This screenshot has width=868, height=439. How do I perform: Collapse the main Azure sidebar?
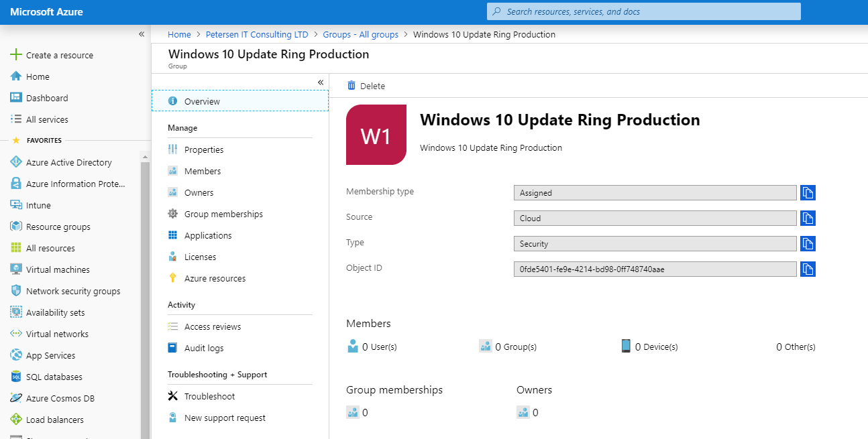[x=142, y=34]
